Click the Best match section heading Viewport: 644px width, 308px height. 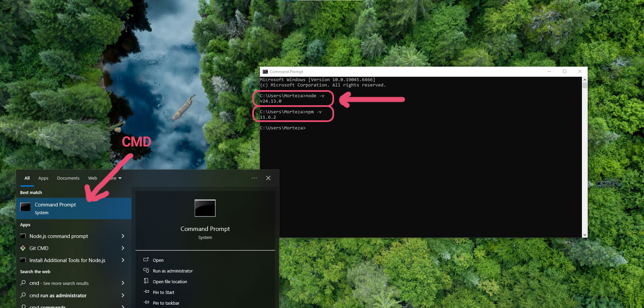[x=31, y=192]
